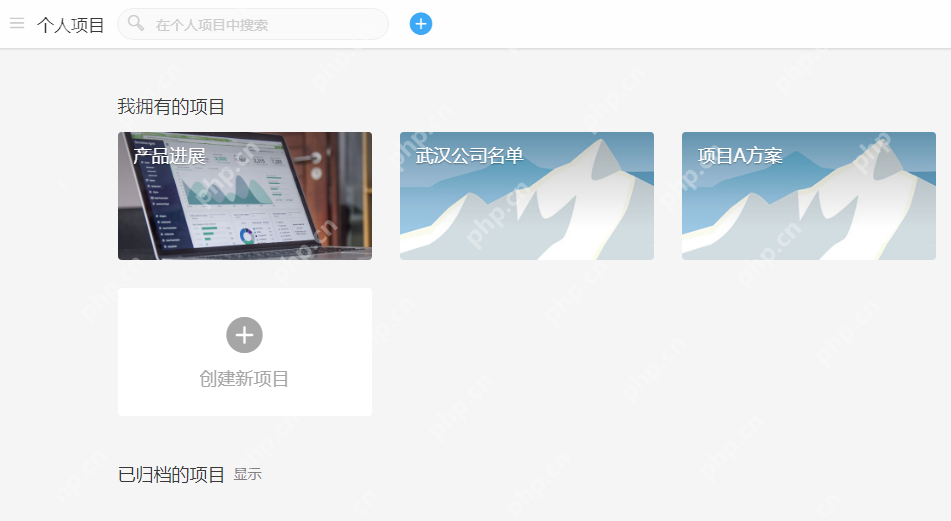951x521 pixels.
Task: Click the 我拥有的项目 heading
Action: point(171,107)
